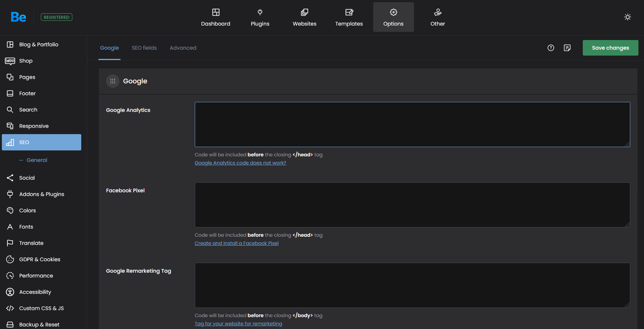Click the help question mark icon
Screen dimensions: 644x329
point(551,48)
